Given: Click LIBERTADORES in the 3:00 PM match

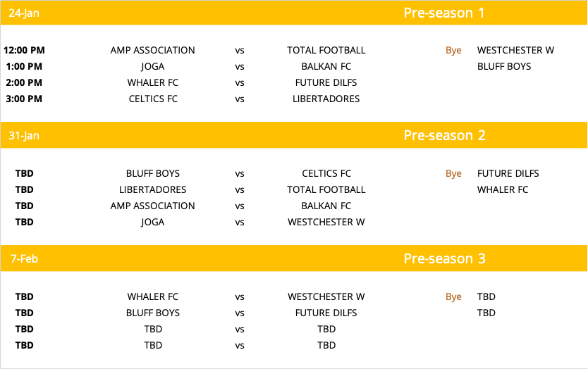Looking at the screenshot, I should pyautogui.click(x=326, y=99).
